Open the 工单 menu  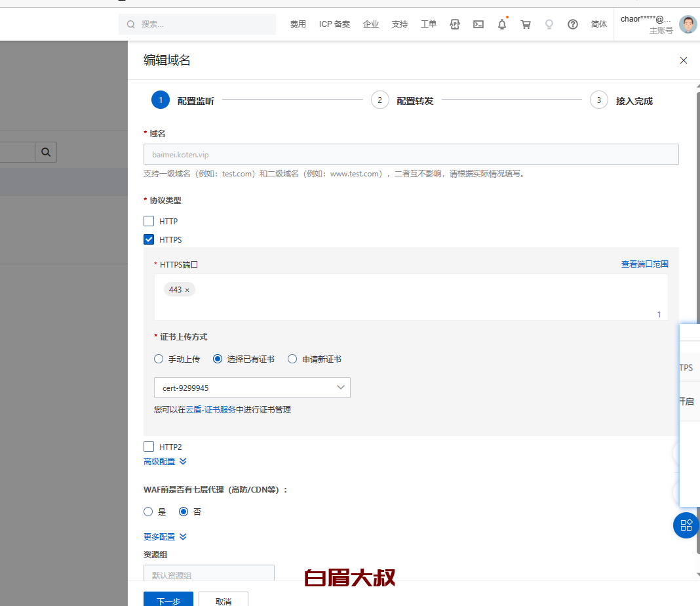click(429, 24)
